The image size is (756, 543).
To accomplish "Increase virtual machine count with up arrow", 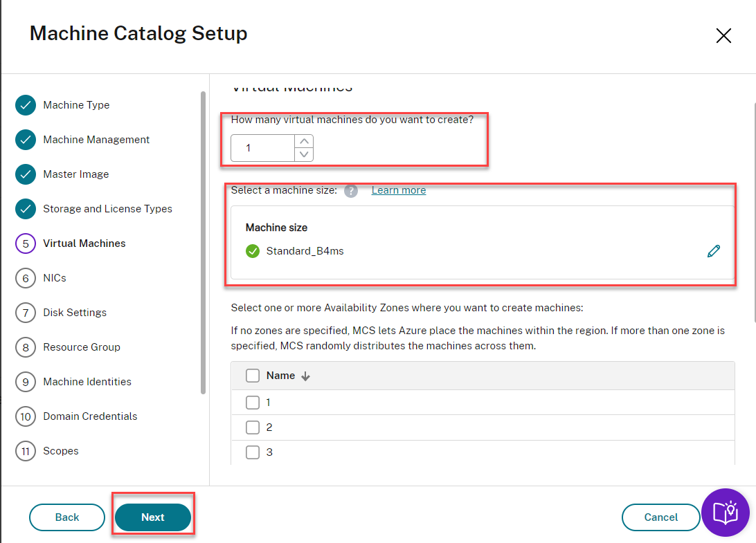I will 304,141.
